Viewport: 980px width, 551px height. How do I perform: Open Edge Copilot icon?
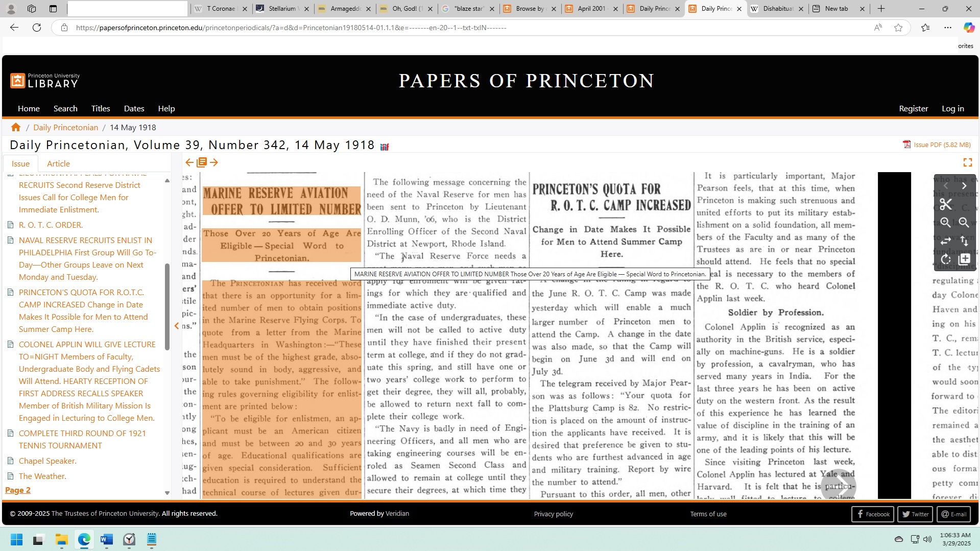click(x=968, y=28)
